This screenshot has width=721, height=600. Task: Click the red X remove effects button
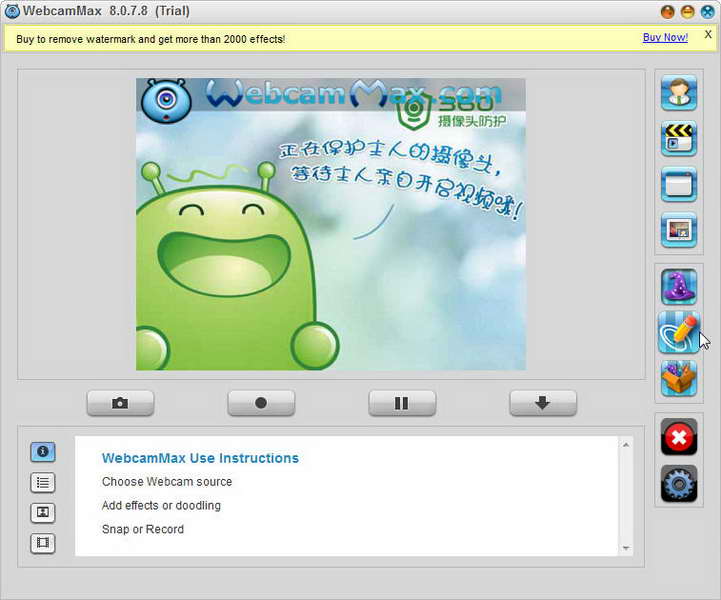pos(679,437)
